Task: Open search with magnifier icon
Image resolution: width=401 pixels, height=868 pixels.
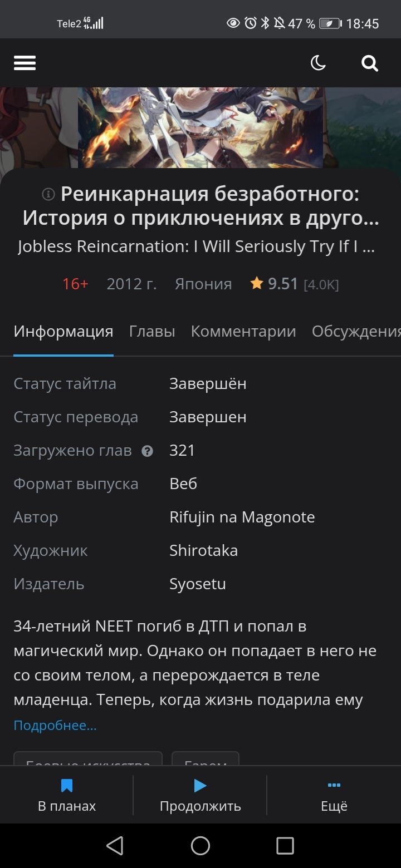Action: 370,63
